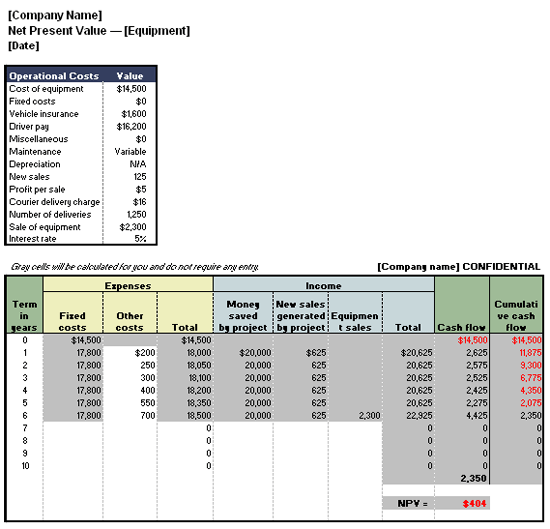Viewport: 550px width, 529px height.
Task: Select the Expenses column group header
Action: tap(128, 285)
